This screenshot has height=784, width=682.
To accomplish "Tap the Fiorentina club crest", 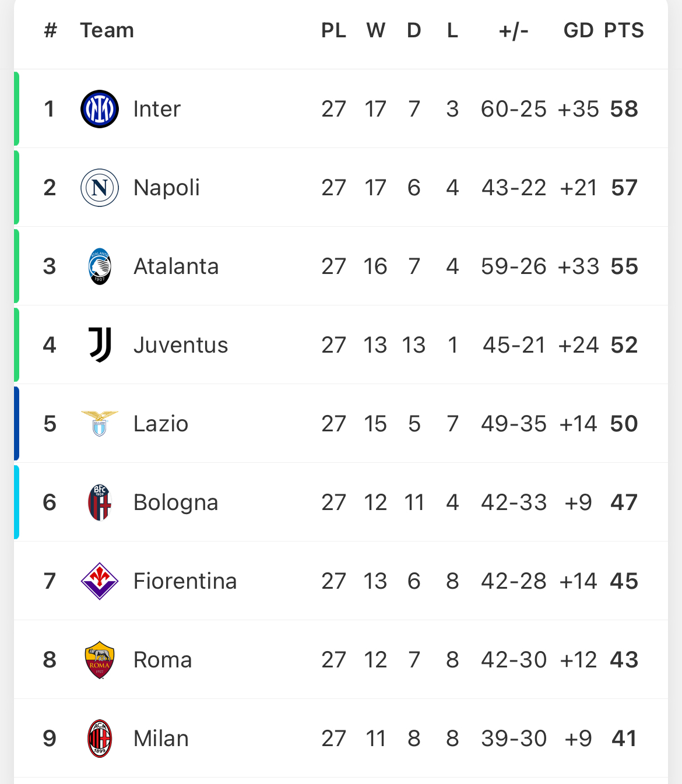I will click(100, 581).
